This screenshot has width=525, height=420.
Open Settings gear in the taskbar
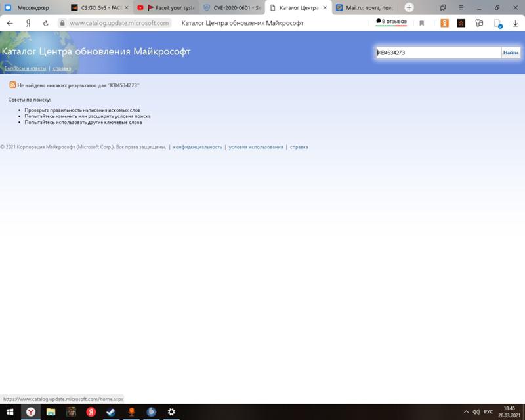[x=171, y=412]
